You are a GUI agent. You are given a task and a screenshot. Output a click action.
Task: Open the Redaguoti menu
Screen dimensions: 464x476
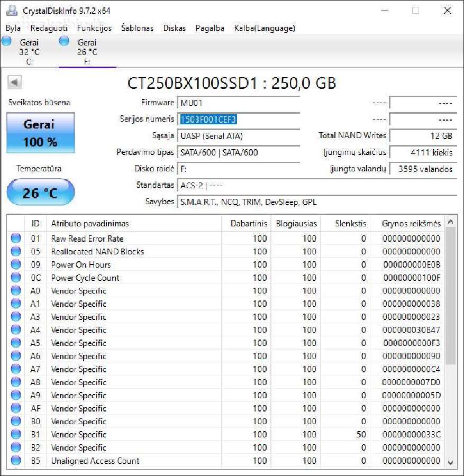(x=49, y=28)
